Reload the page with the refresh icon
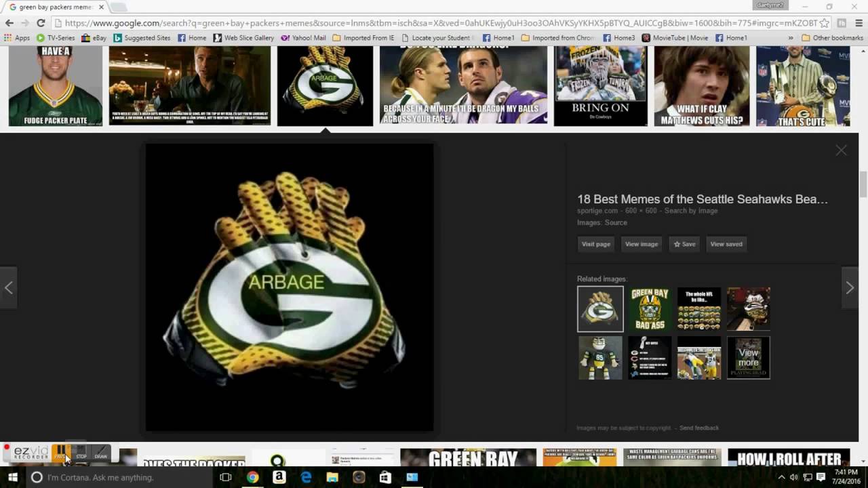This screenshot has width=868, height=488. coord(41,22)
